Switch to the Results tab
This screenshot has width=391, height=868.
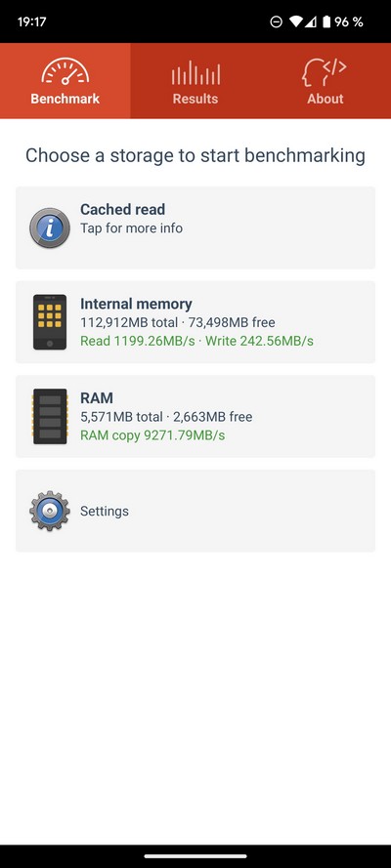click(195, 81)
